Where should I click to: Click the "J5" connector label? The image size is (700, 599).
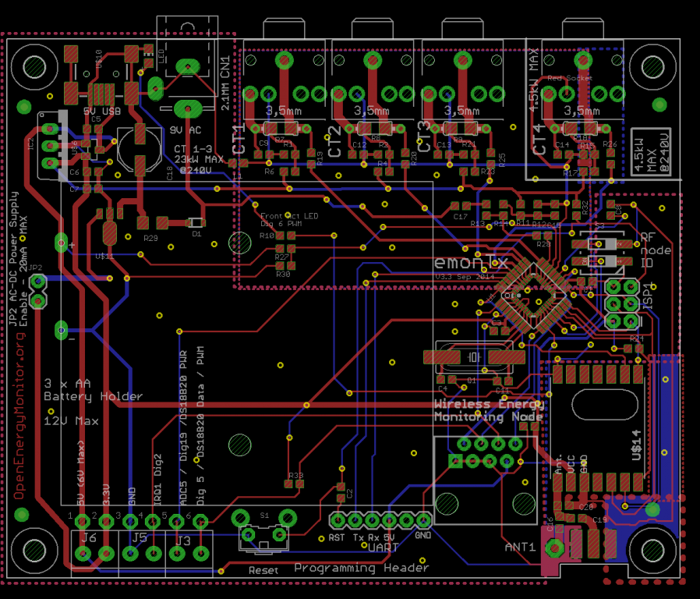pyautogui.click(x=140, y=537)
